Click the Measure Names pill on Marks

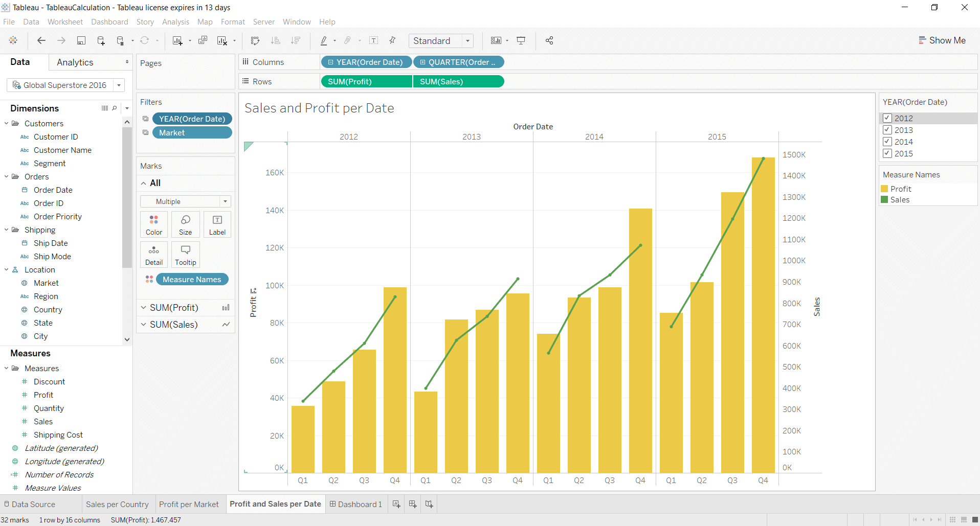(x=192, y=279)
